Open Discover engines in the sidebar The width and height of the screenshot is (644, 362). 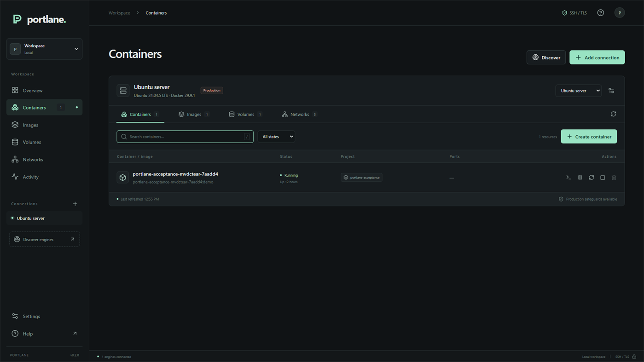click(44, 239)
